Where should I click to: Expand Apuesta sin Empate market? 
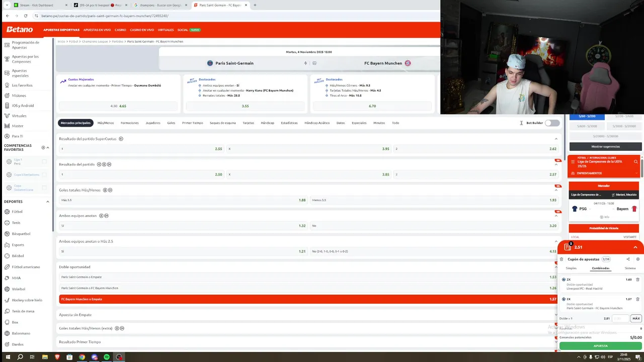556,315
